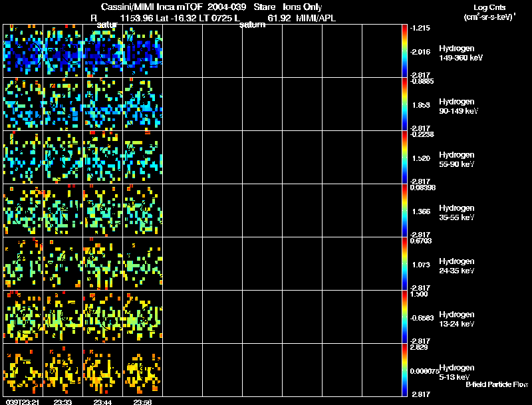This screenshot has width=532, height=405.
Task: Select the 23:33 time label
Action: [63, 402]
